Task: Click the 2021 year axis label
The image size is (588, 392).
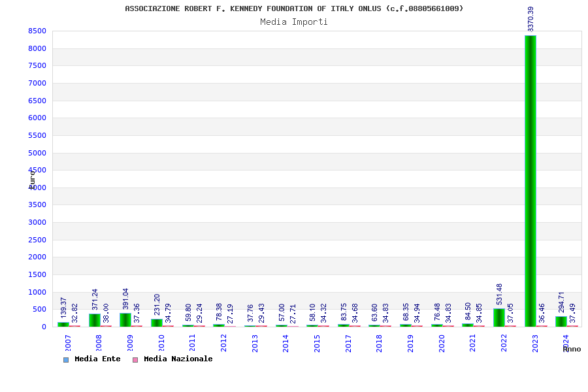Action: pyautogui.click(x=472, y=343)
